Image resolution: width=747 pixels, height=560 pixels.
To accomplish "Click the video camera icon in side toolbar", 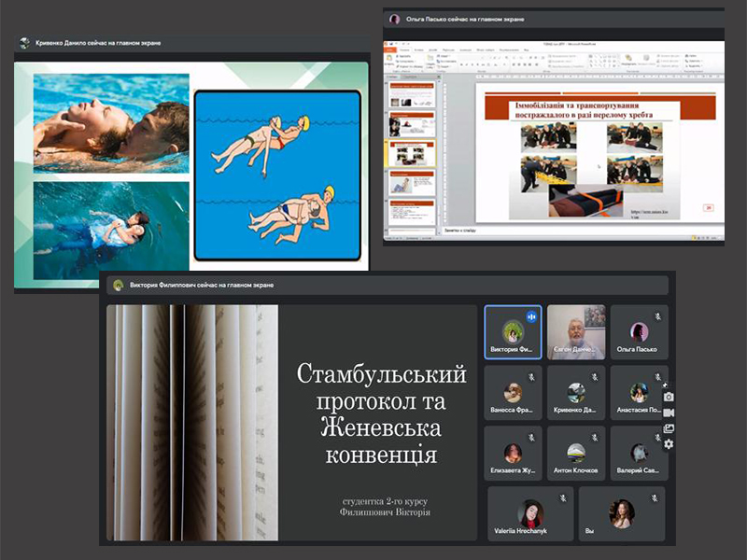I will pos(669,413).
